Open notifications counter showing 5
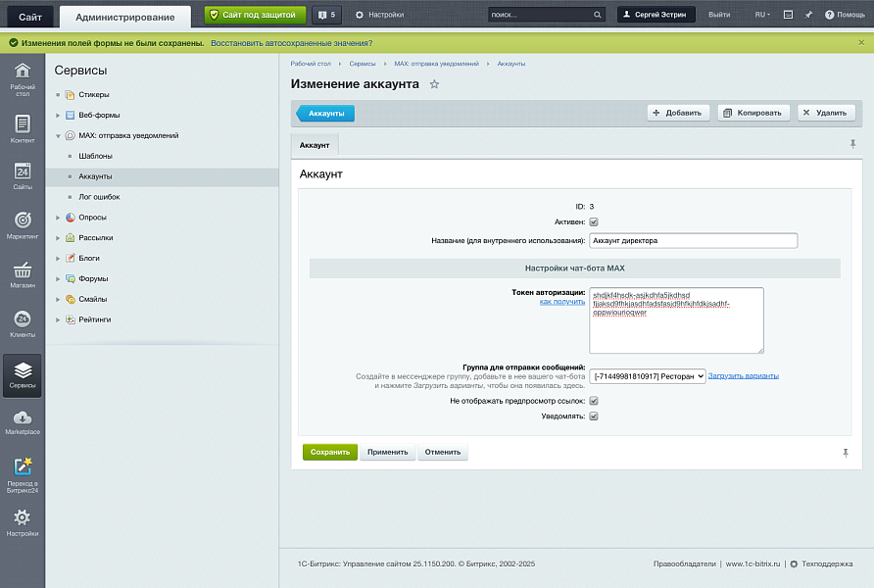 pyautogui.click(x=325, y=15)
